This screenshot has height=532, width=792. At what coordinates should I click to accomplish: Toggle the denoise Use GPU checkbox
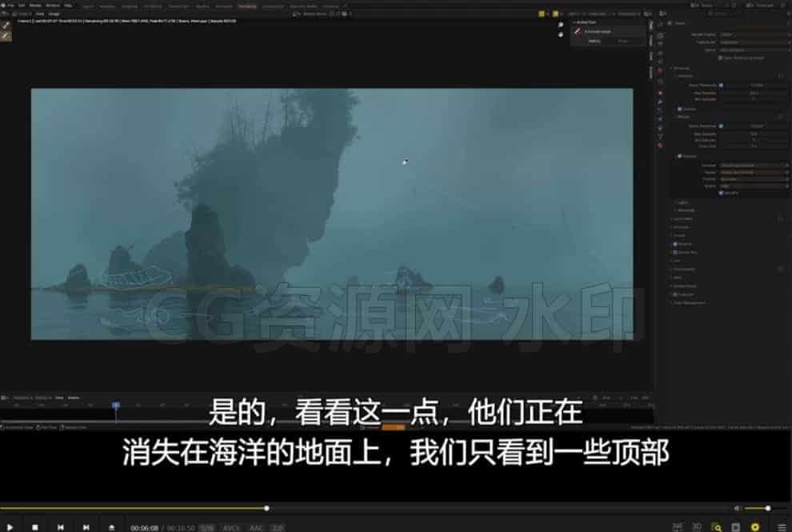point(721,193)
